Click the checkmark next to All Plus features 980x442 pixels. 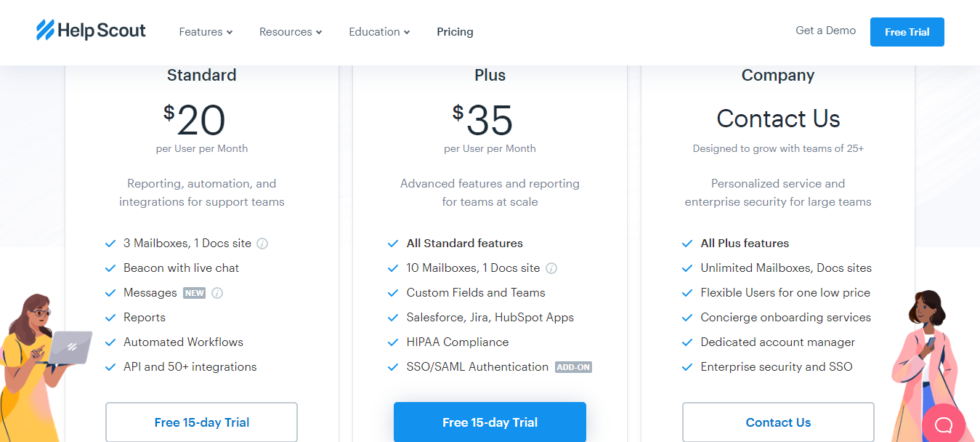tap(687, 243)
